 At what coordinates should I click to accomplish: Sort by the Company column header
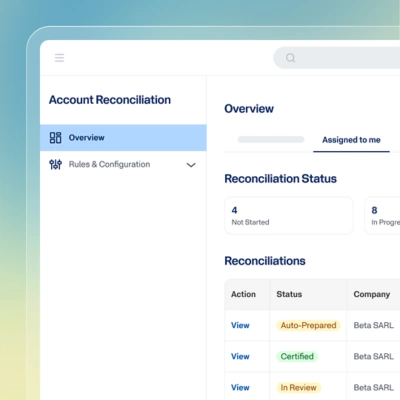(372, 294)
